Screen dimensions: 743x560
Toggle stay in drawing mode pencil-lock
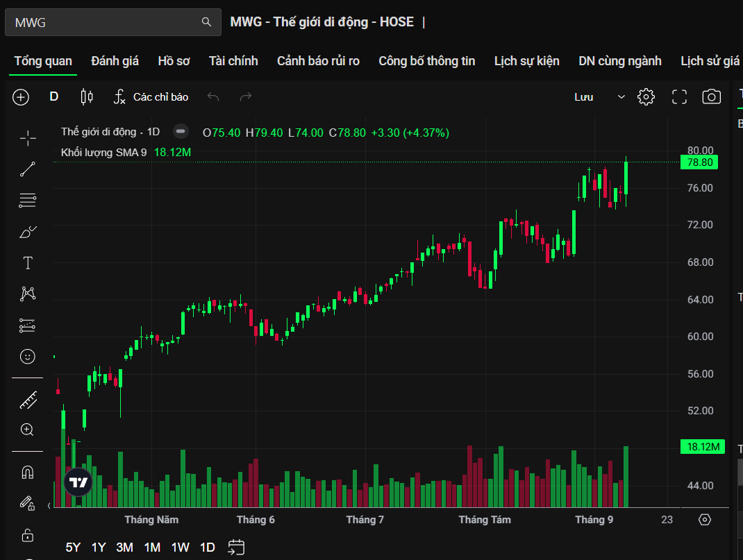pos(27,503)
